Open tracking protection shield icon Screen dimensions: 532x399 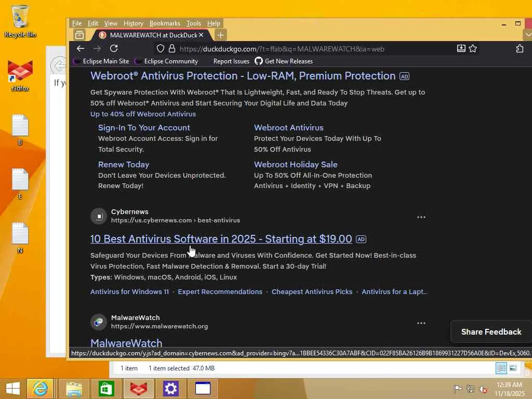click(161, 48)
